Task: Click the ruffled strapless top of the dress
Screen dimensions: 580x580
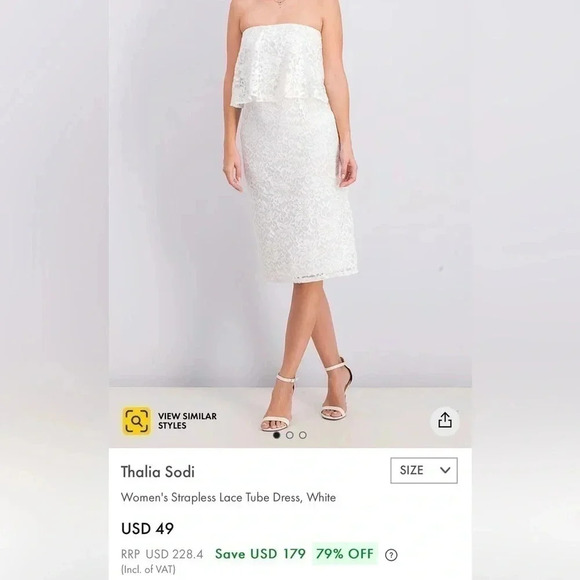Action: point(277,66)
